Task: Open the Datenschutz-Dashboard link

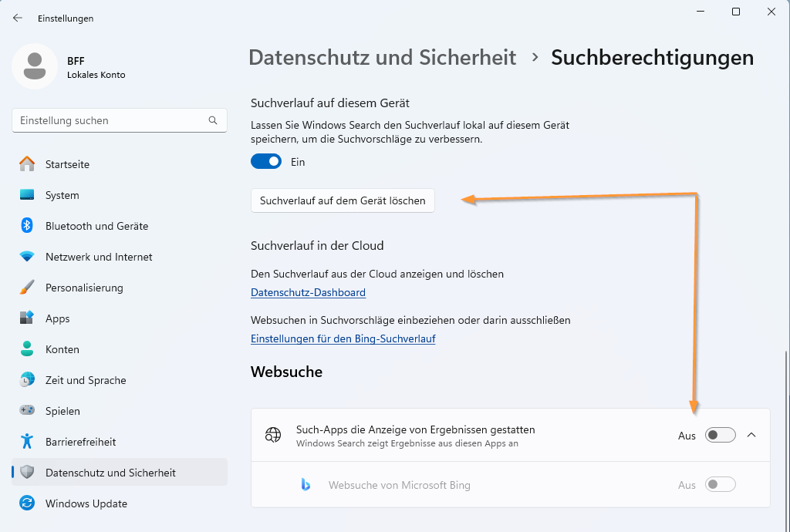Action: pyautogui.click(x=308, y=293)
